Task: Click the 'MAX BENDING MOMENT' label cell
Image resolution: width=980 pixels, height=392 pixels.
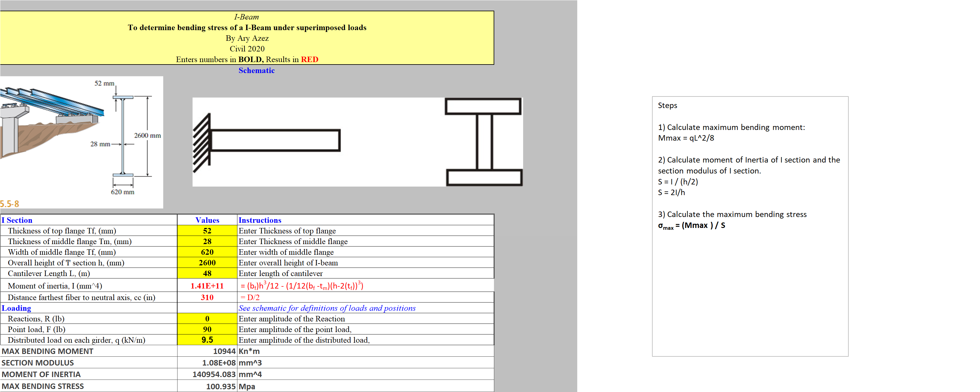Action: (x=89, y=351)
